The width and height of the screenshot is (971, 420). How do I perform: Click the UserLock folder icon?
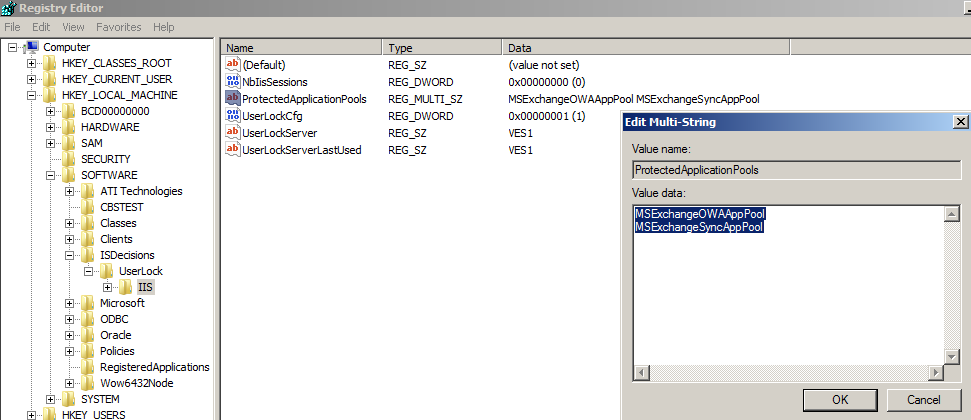pos(107,271)
